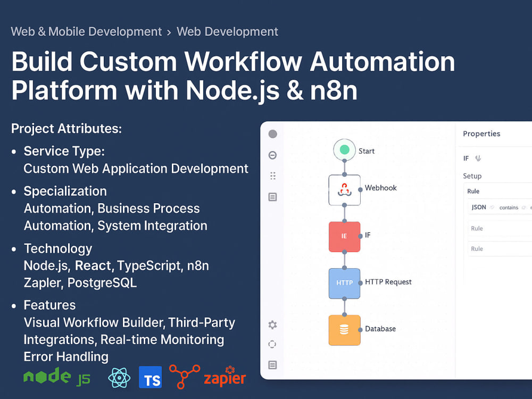Screen dimensions: 532x399
Task: Click the 'Error Handling' text
Action: point(66,356)
